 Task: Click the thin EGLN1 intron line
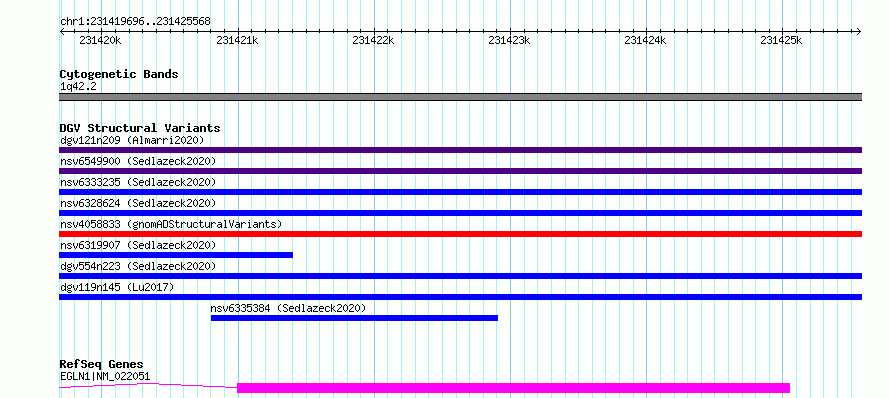pos(148,385)
